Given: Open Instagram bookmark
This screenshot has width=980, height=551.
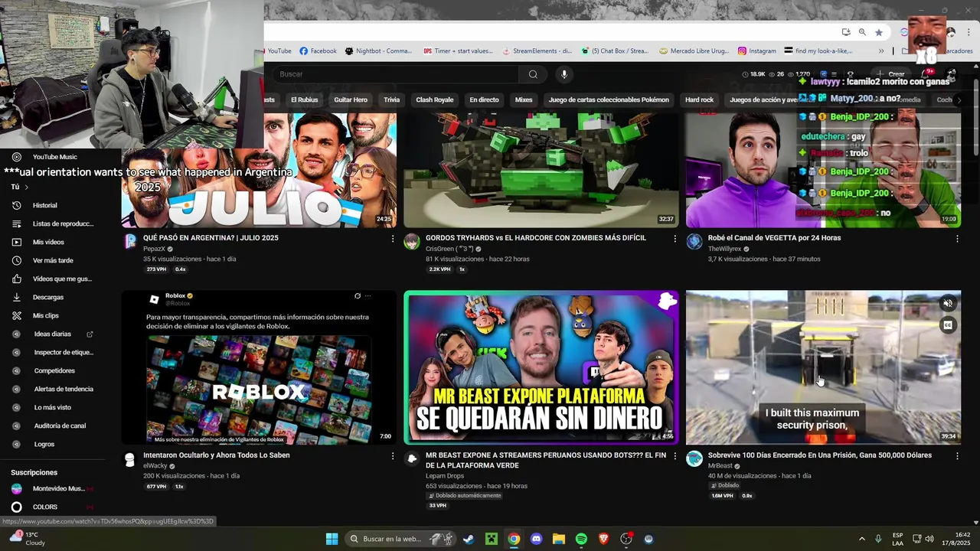Looking at the screenshot, I should [x=757, y=51].
